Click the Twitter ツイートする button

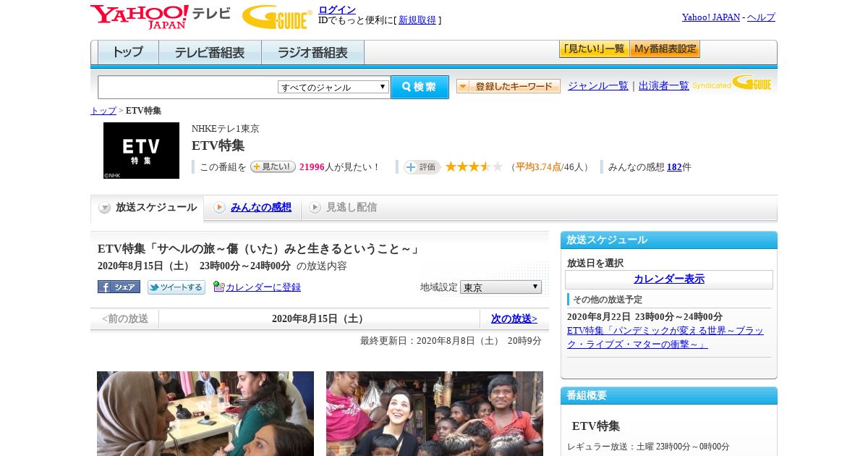[x=176, y=287]
